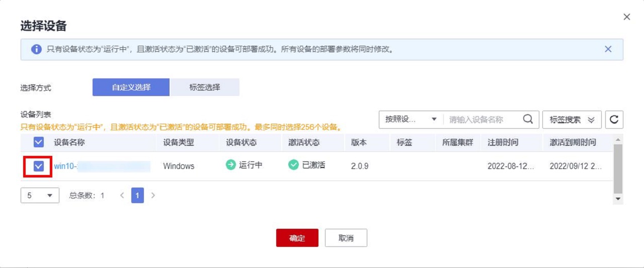The image size is (644, 268).
Task: Uncheck the win10 device row checkbox
Action: (39, 166)
